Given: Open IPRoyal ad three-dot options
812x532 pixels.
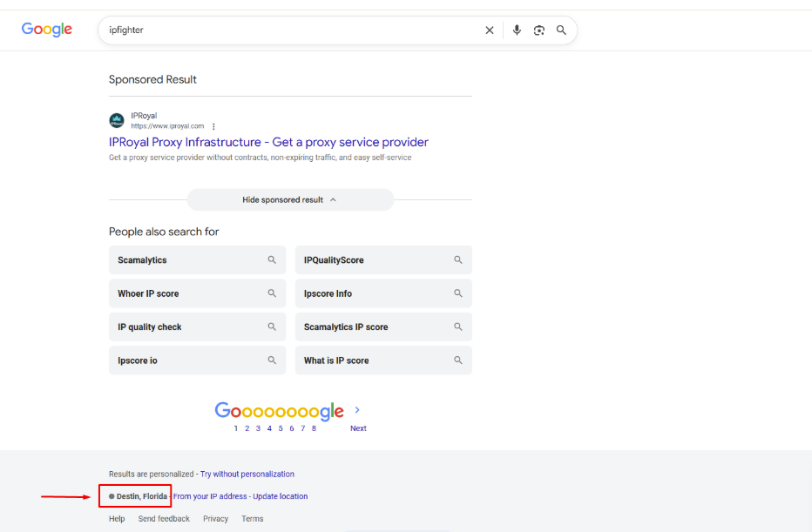Looking at the screenshot, I should 213,126.
